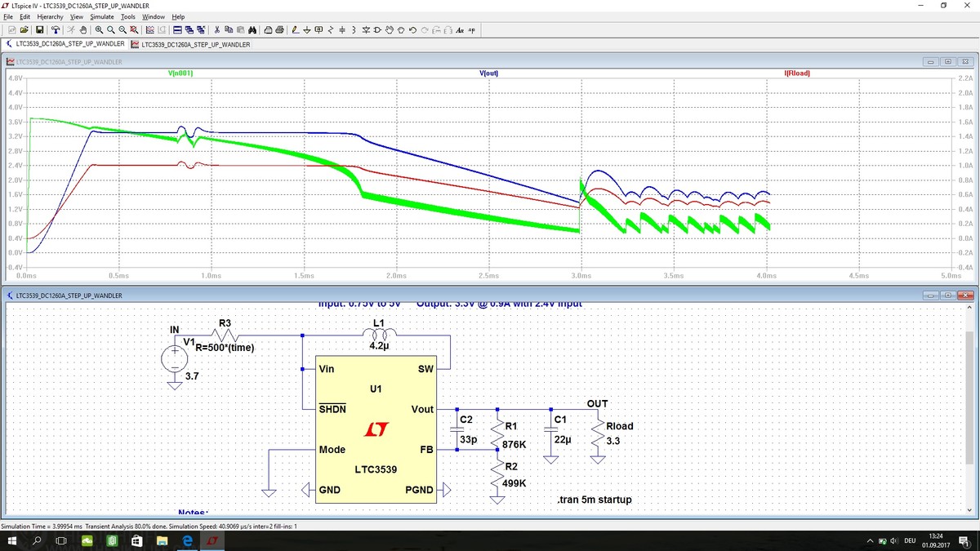Click the Autorange waveform toolbar icon

(149, 30)
